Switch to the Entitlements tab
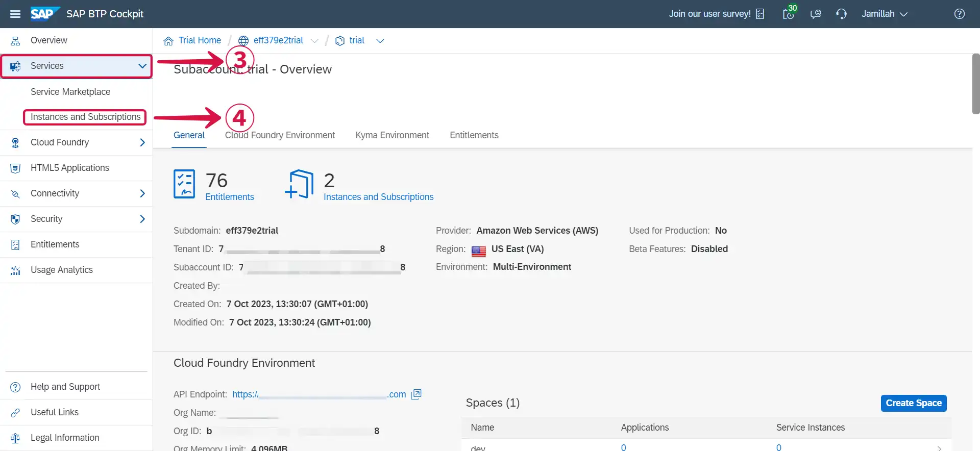 pyautogui.click(x=474, y=135)
